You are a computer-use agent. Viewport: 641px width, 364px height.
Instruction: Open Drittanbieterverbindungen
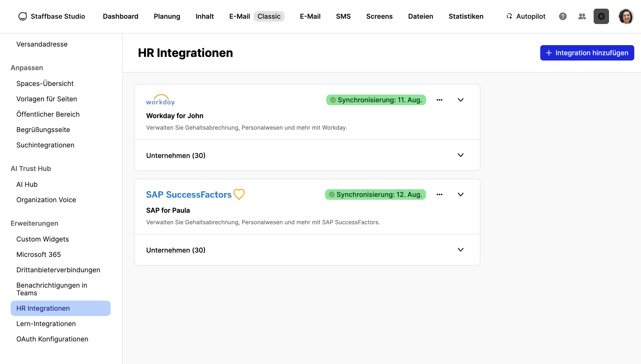point(58,270)
